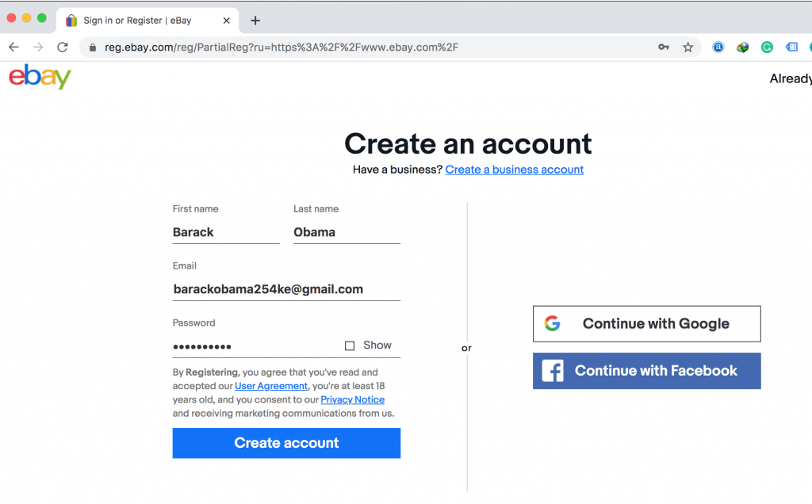Click the padlock site info icon
Screen dimensions: 812x504
(x=93, y=48)
